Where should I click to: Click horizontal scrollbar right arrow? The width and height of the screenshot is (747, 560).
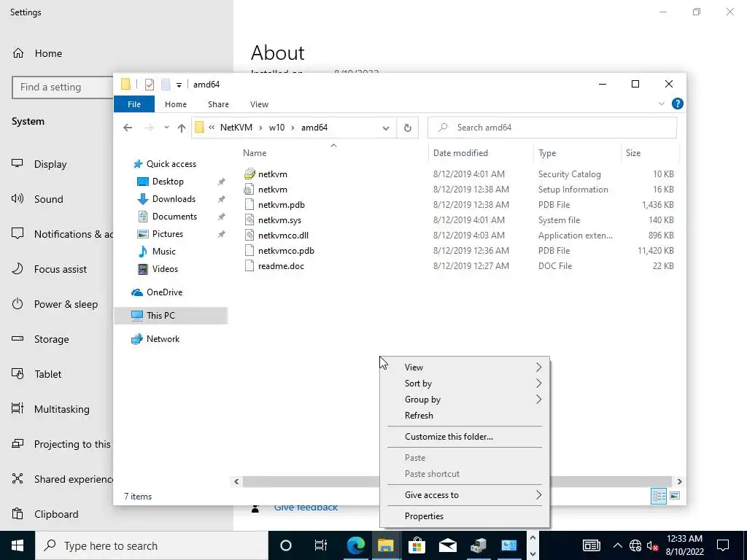[x=679, y=481]
